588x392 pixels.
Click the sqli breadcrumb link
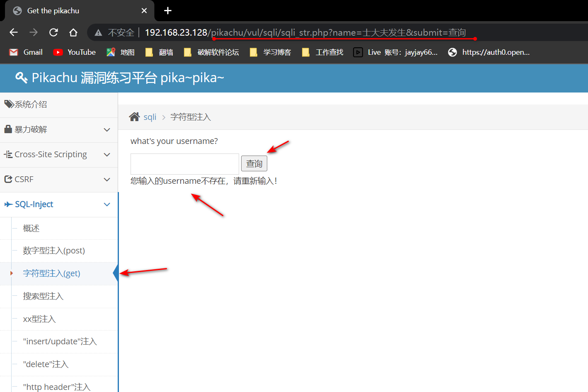pos(150,117)
